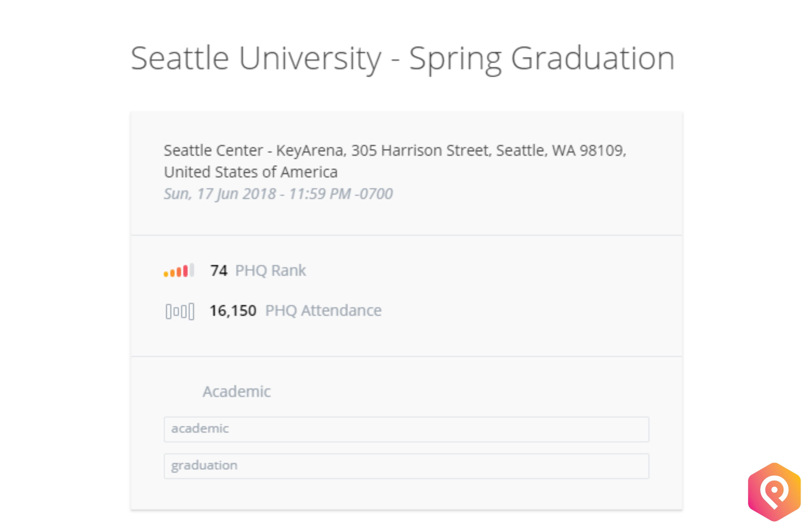Click the PHQ Rank signal bars icon
812x530 pixels.
coord(179,271)
